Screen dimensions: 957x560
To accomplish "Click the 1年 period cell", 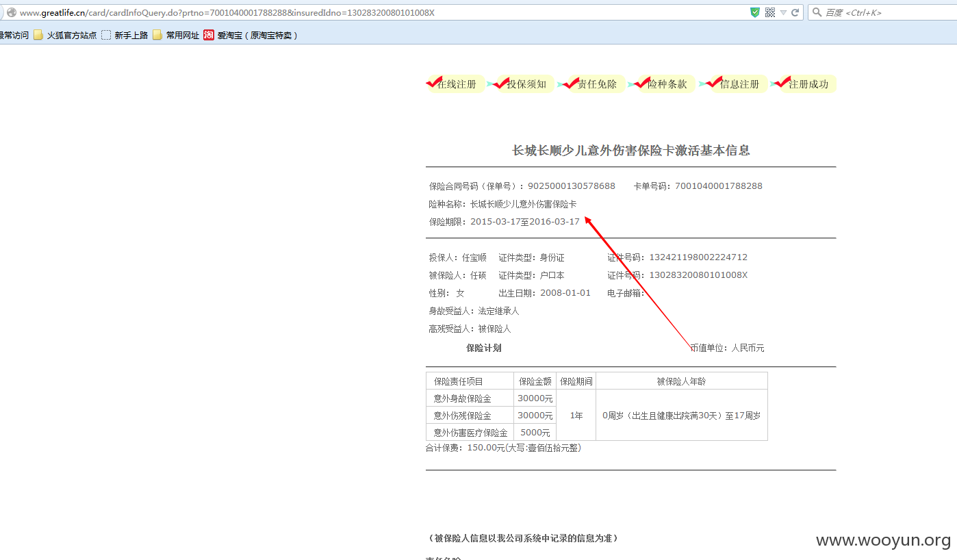I will pyautogui.click(x=576, y=416).
